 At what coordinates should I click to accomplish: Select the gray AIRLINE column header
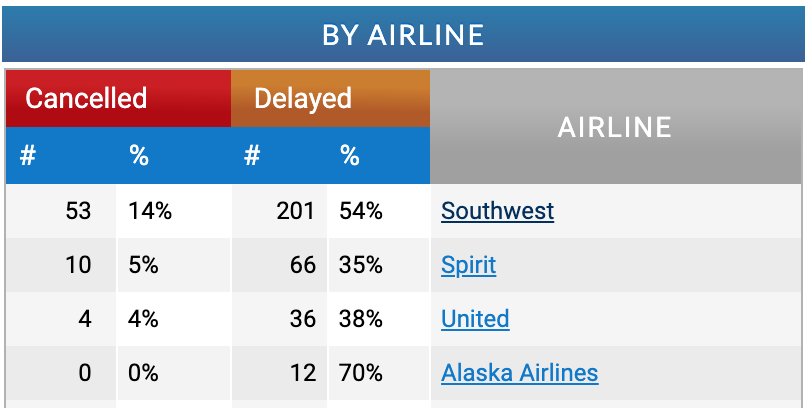pos(615,127)
